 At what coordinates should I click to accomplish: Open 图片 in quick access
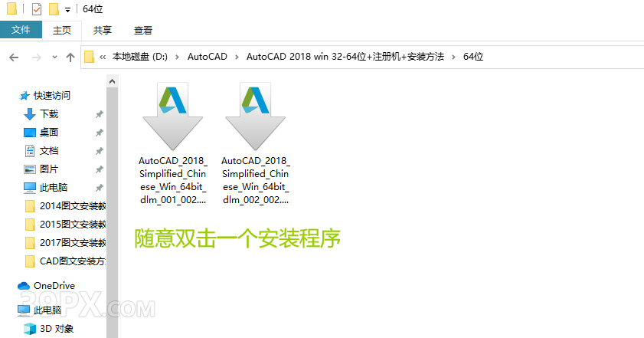pyautogui.click(x=49, y=169)
